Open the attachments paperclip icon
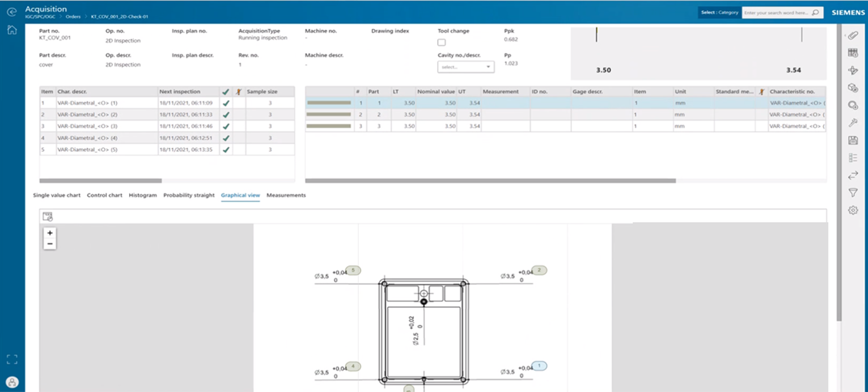This screenshot has width=868, height=392. [x=853, y=35]
